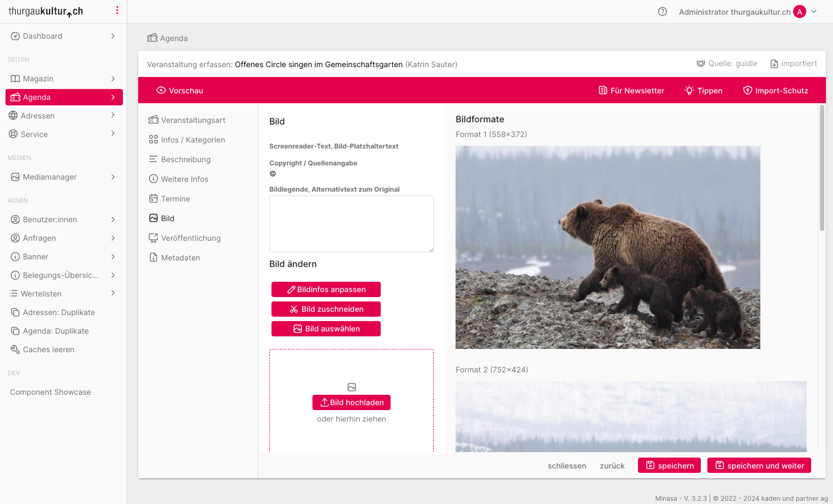This screenshot has width=833, height=504.
Task: Click the Service lifebuoy icon
Action: 13,134
